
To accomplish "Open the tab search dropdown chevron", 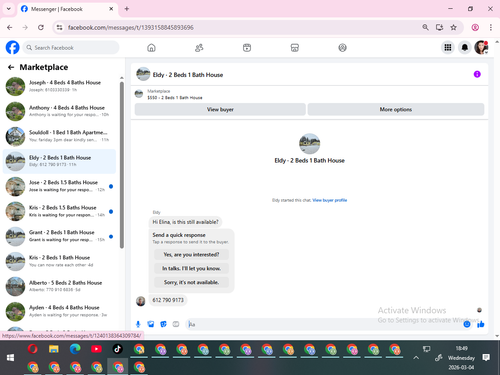I will [x=9, y=9].
